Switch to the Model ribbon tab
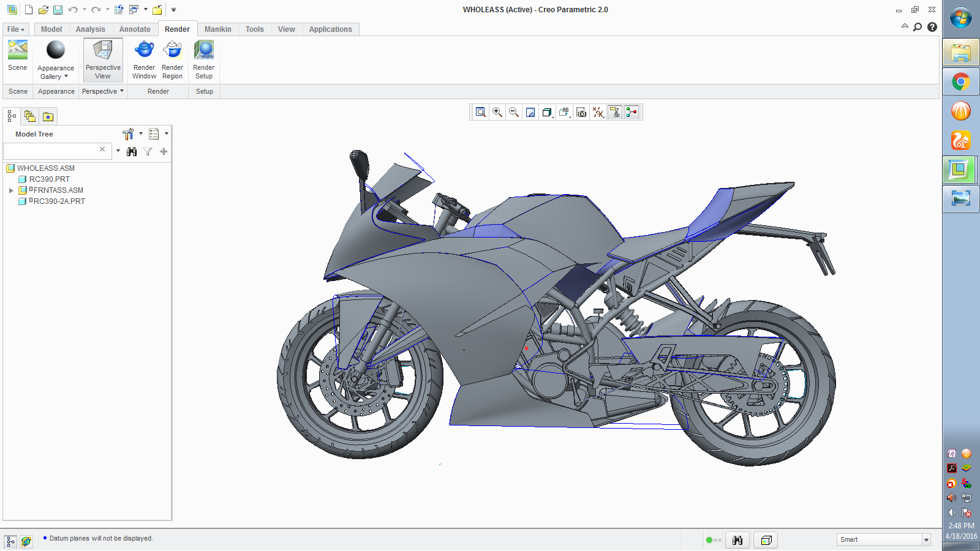This screenshot has width=980, height=551. (x=51, y=29)
